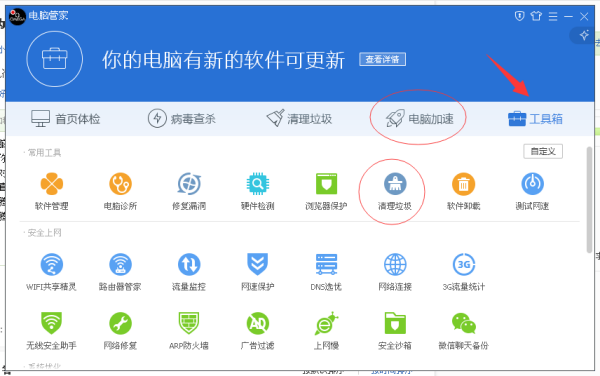
Task: Open 软件卸载 tool
Action: [x=463, y=191]
